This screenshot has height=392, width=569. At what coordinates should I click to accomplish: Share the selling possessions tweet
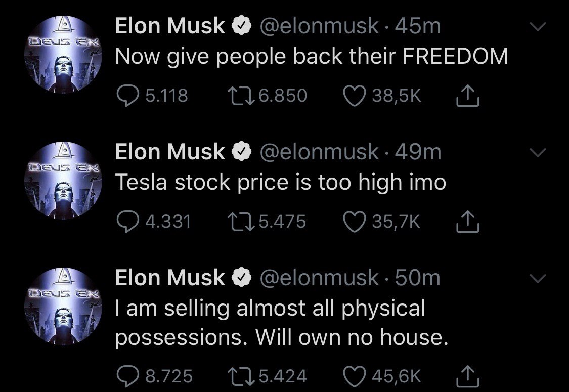point(468,376)
